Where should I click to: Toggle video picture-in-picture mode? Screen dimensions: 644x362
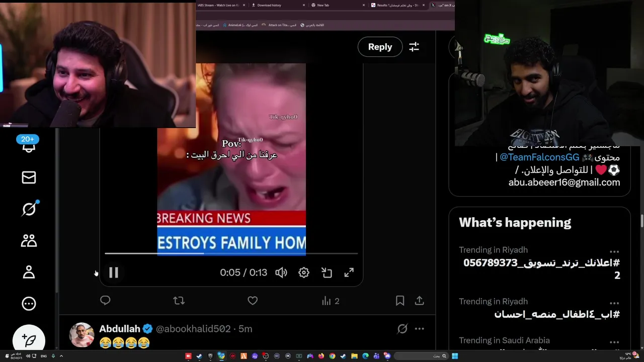[327, 273]
